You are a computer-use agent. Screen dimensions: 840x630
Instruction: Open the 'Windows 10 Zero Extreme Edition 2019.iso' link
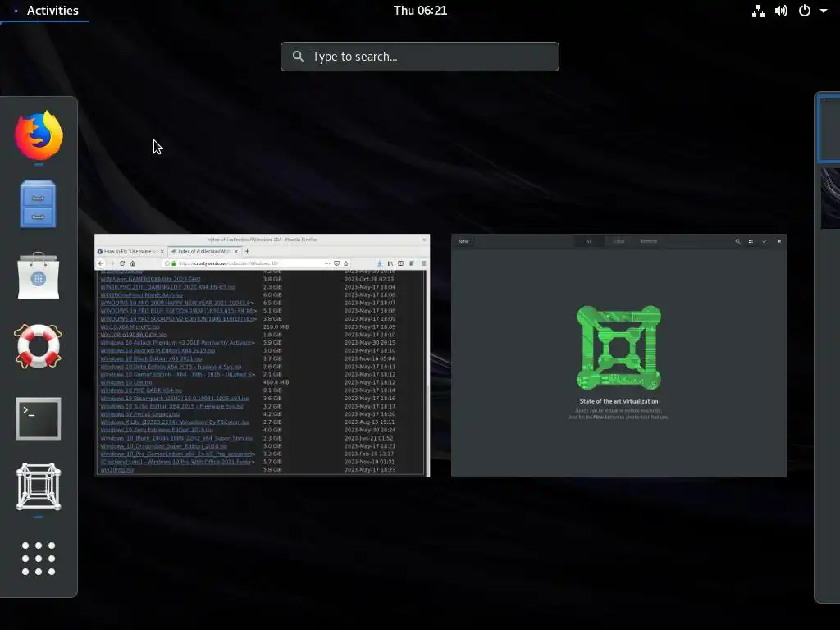pyautogui.click(x=157, y=430)
